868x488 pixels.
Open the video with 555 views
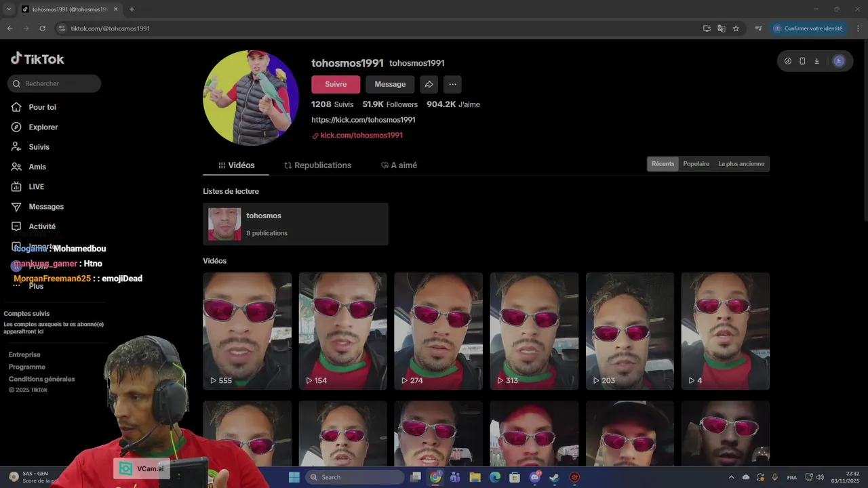(247, 331)
